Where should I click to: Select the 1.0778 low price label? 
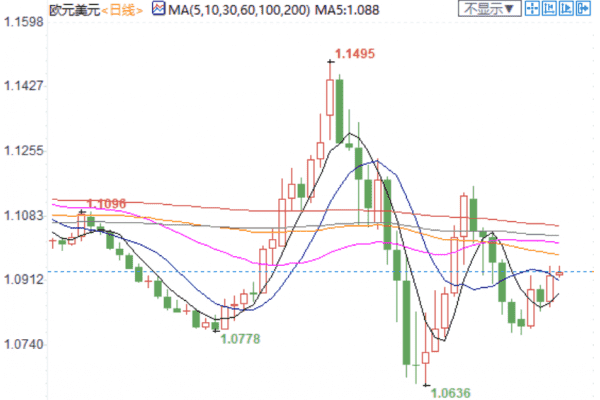point(240,339)
